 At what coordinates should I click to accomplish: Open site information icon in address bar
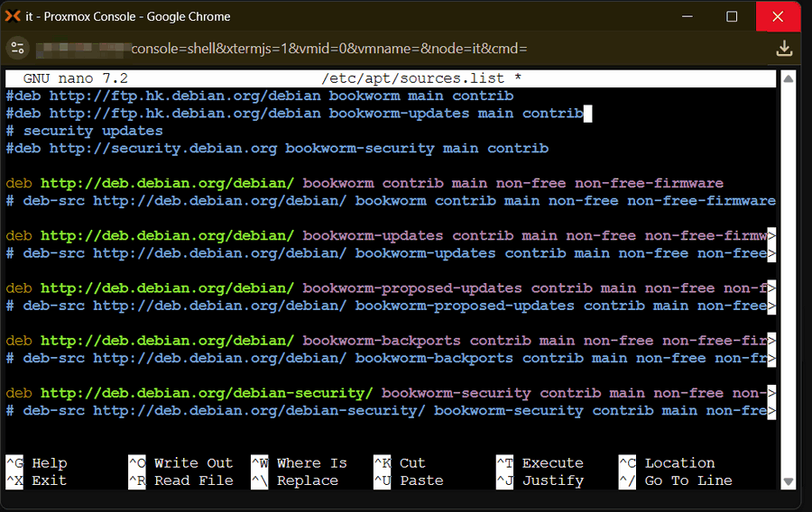pos(18,48)
